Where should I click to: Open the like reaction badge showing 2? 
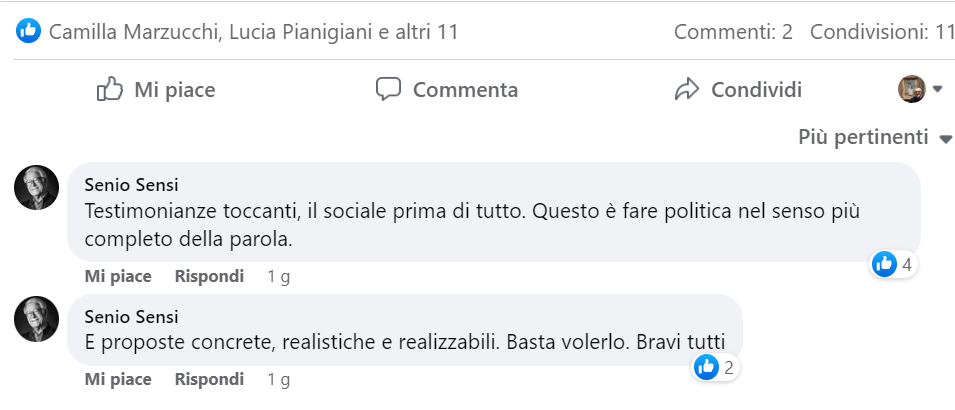(x=716, y=367)
